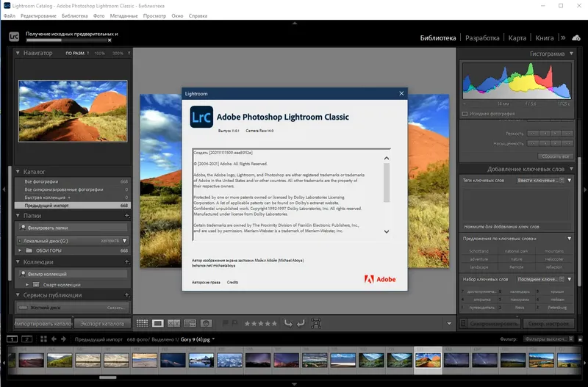Open Файл menu
588x387 pixels.
pos(10,15)
